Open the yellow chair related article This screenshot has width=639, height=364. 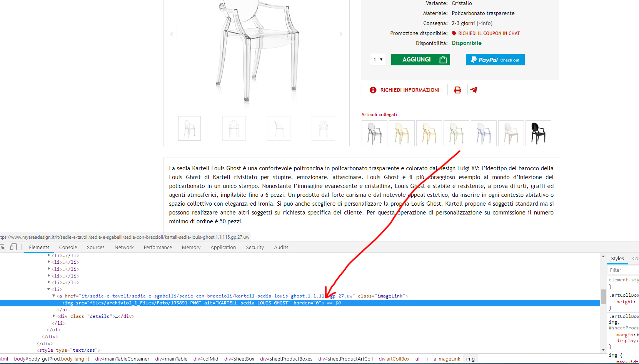pos(402,133)
